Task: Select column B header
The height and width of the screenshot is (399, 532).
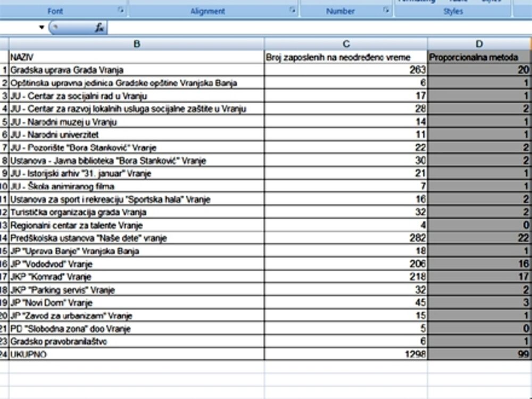Action: pyautogui.click(x=137, y=44)
